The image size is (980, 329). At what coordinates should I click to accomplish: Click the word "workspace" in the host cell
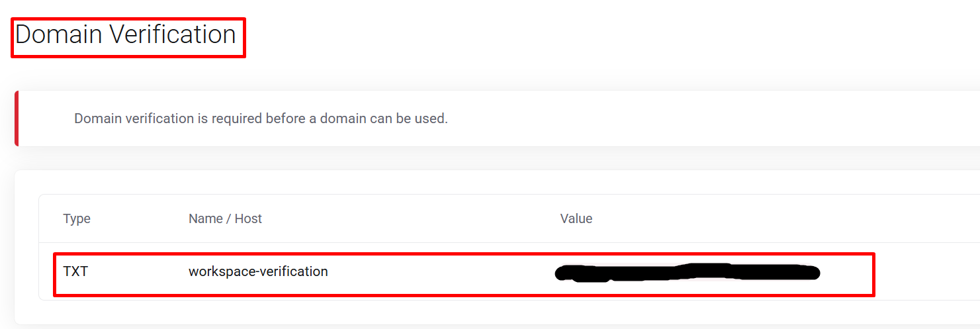[x=219, y=271]
